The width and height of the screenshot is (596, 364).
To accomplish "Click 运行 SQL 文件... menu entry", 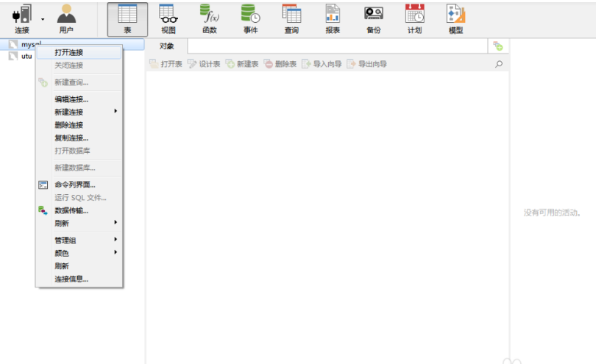I will [79, 198].
